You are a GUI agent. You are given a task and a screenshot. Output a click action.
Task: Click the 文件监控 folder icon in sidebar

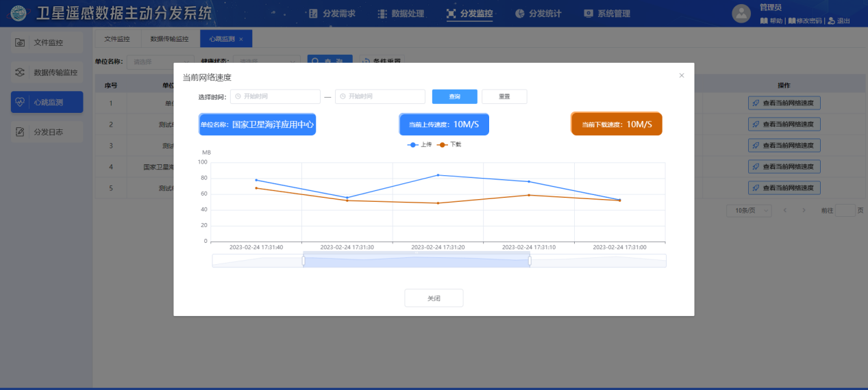point(21,42)
